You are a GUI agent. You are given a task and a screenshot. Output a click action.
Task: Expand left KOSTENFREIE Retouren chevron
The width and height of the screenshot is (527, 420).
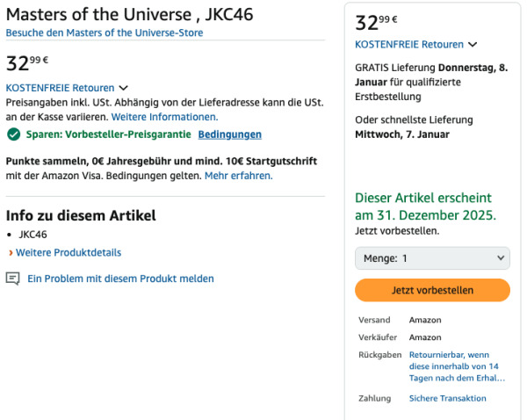coord(124,88)
